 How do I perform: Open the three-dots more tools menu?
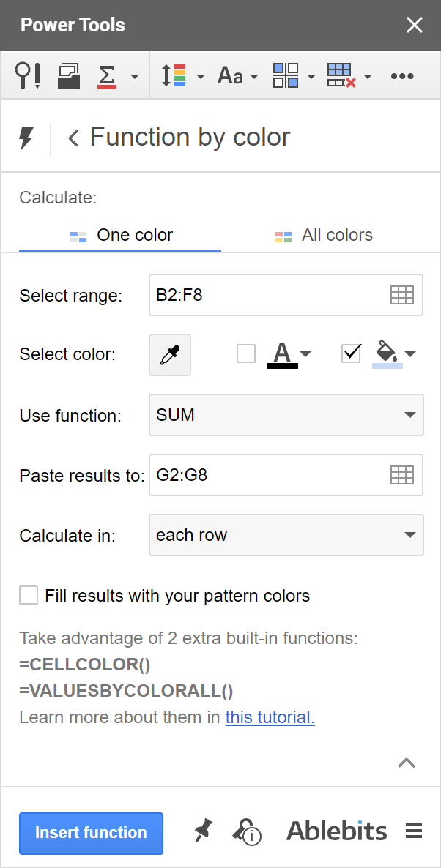[x=402, y=76]
